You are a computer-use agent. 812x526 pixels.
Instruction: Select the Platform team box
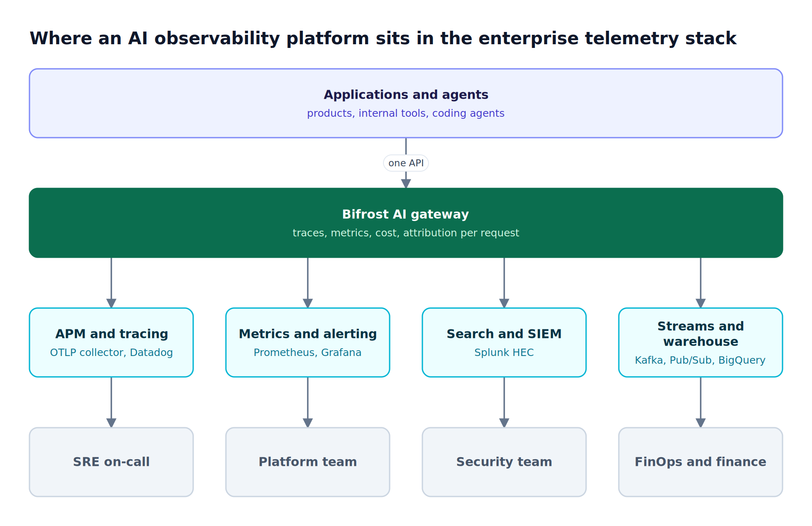coord(308,462)
